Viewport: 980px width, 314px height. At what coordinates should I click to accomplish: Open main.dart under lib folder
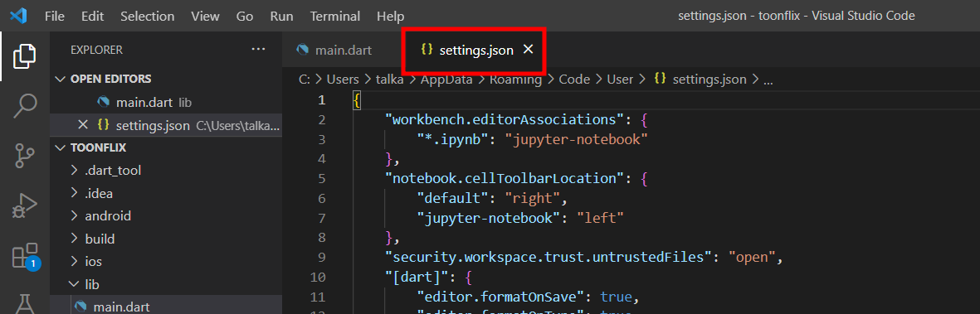tap(166, 306)
